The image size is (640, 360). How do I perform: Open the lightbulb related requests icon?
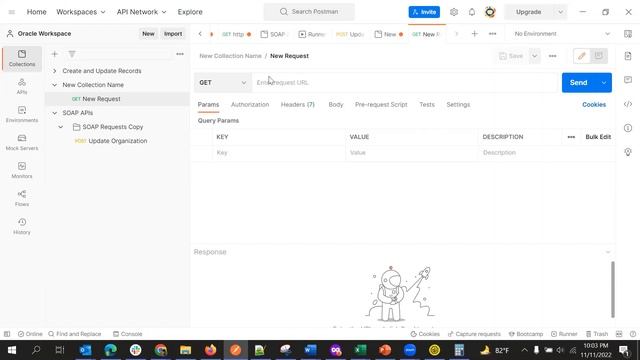pyautogui.click(x=628, y=152)
